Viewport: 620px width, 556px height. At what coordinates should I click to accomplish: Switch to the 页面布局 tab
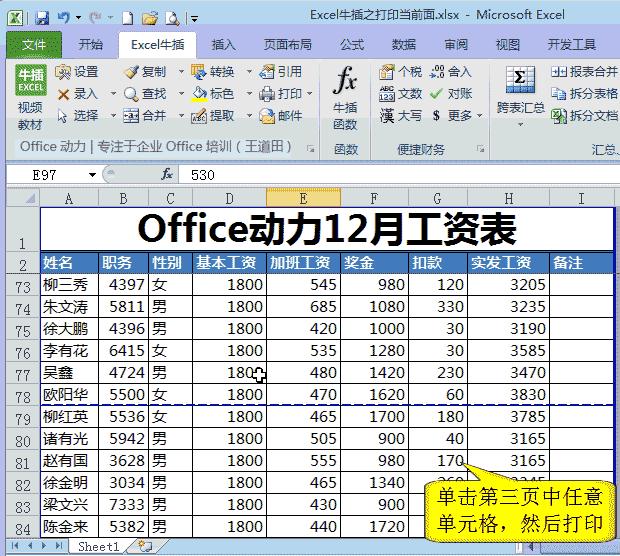click(288, 45)
